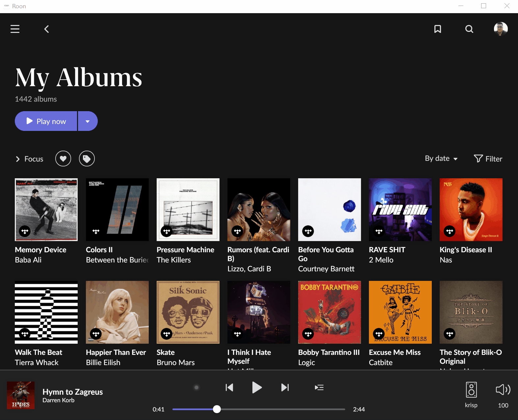
Task: Skip to next track
Action: 285,387
